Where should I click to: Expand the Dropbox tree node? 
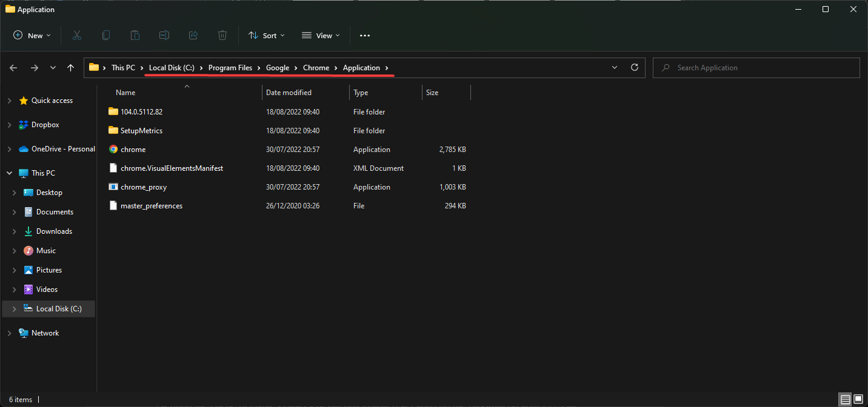[9, 125]
